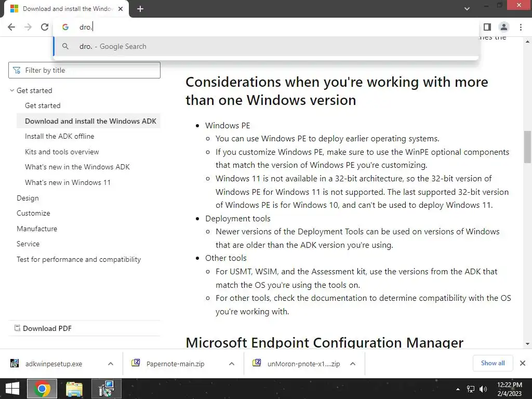Open the Chrome profile menu
The image size is (532, 399).
pos(504,27)
